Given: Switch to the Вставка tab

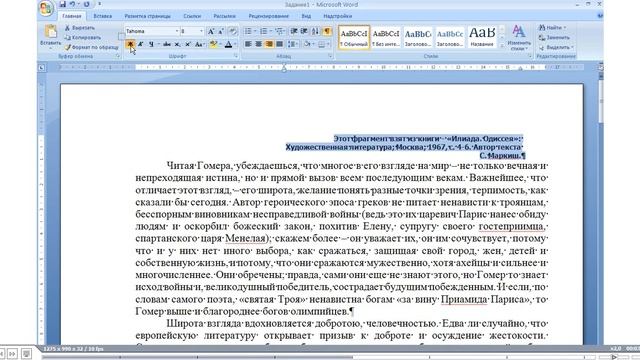Looking at the screenshot, I should tap(102, 16).
